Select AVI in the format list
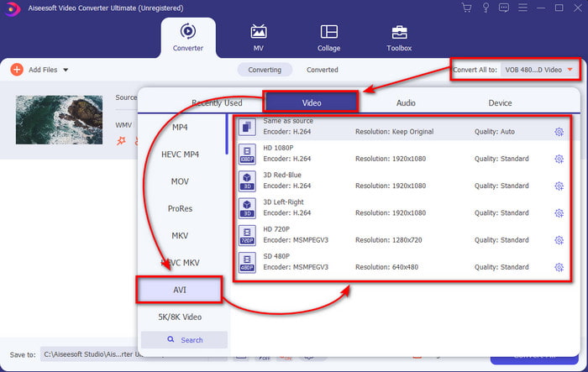This screenshot has height=372, width=588. point(180,290)
